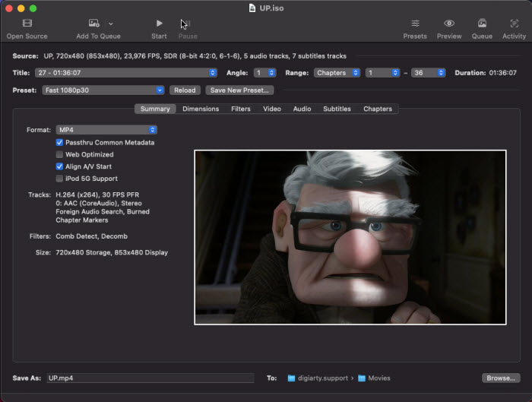The width and height of the screenshot is (532, 402).
Task: Show the Queue window icon
Action: click(482, 23)
